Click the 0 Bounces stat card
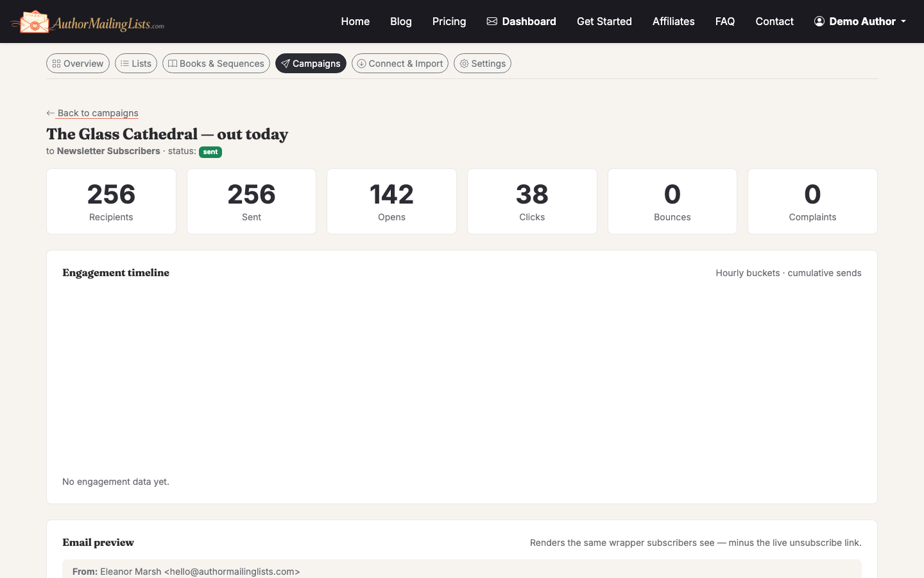Image resolution: width=924 pixels, height=578 pixels. (x=672, y=202)
